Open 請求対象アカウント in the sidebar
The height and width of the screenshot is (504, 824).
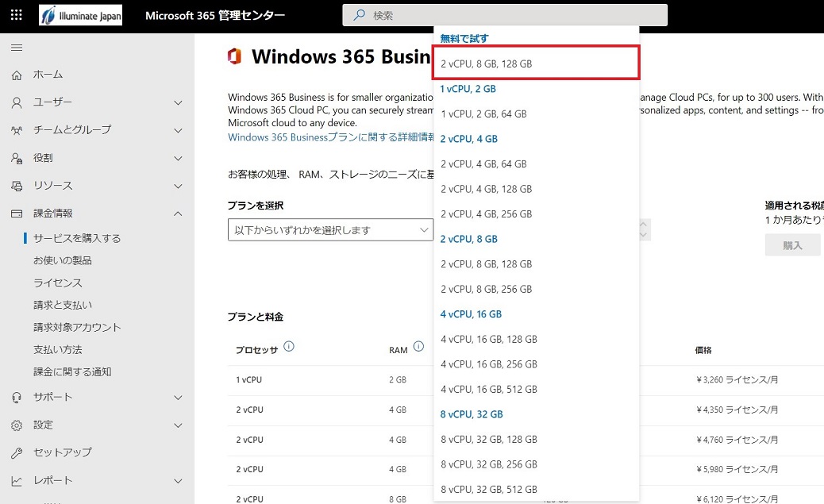pos(77,328)
